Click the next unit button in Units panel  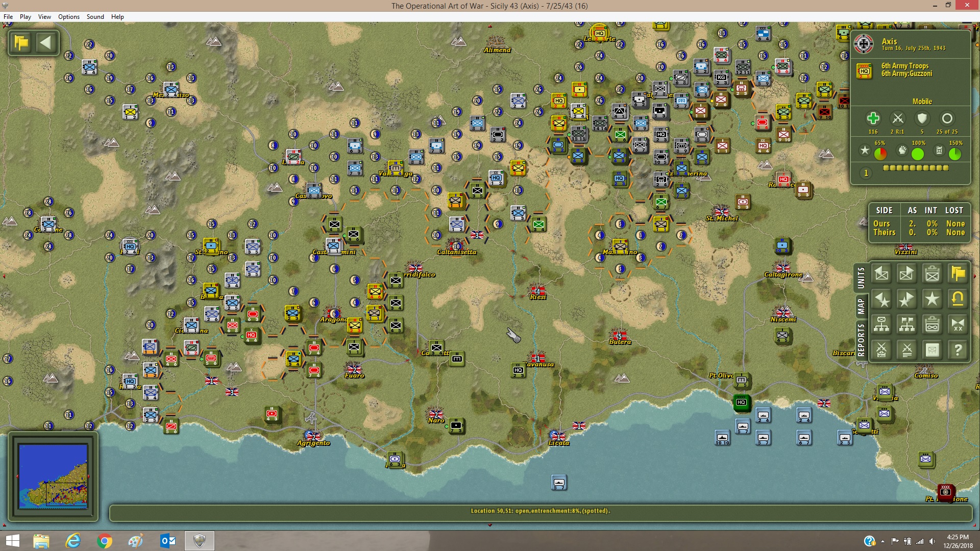[906, 274]
